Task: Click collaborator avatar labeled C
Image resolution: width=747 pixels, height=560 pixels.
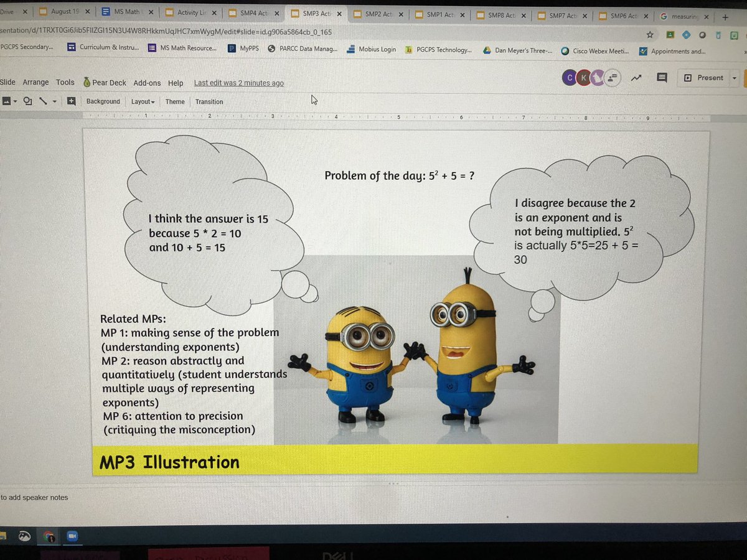Action: point(569,78)
